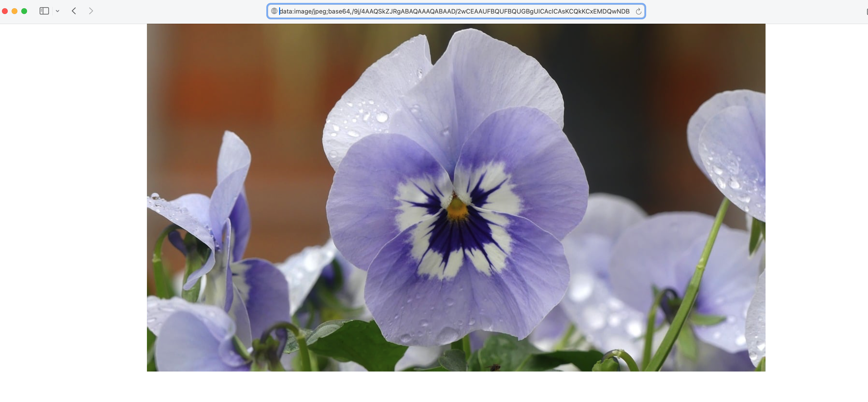This screenshot has width=868, height=402.
Task: Minimize the window with the yellow button
Action: point(14,11)
